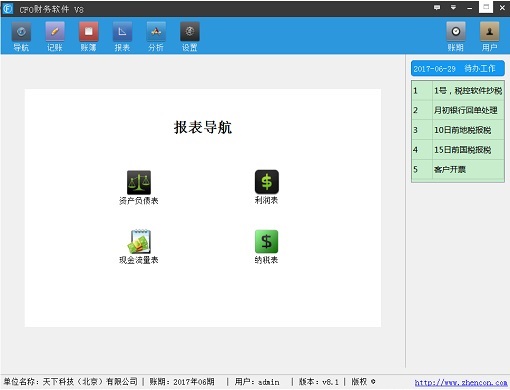Click the CFO app logo in title bar
This screenshot has width=510, height=390.
[8, 8]
